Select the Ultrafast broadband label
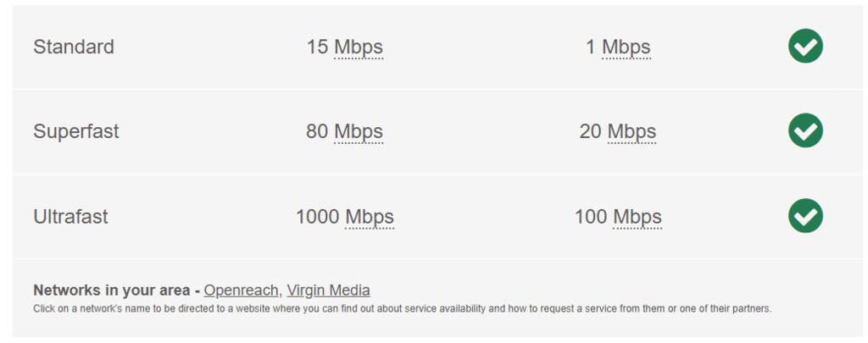Screen dimensions: 868x343 click(71, 217)
